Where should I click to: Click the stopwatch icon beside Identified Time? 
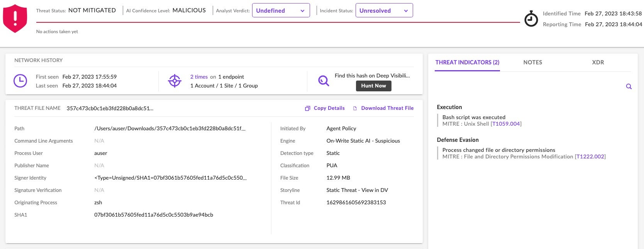coord(531,19)
